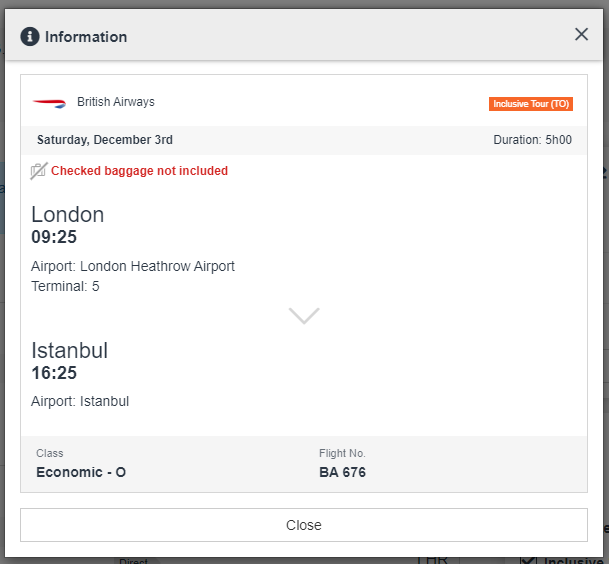Click the Duration: 5h00 label
Image resolution: width=609 pixels, height=564 pixels.
coord(532,140)
